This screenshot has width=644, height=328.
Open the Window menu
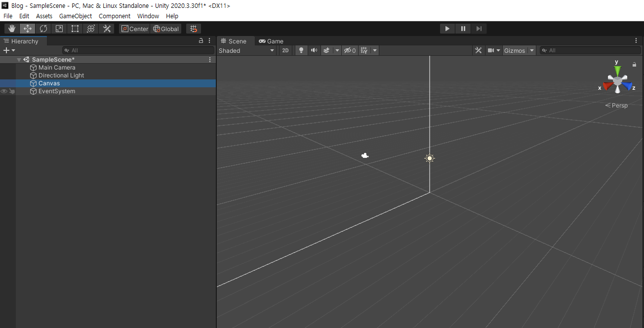[x=148, y=16]
